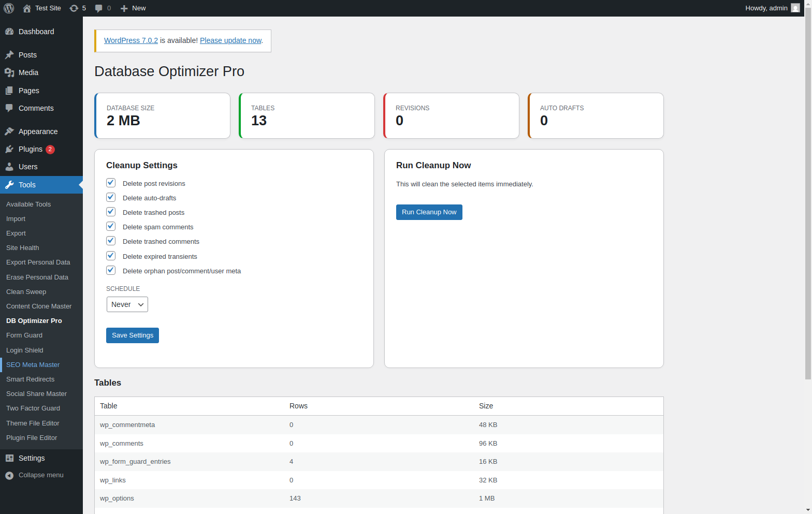Go to Content Clone Master
Image resolution: width=812 pixels, height=514 pixels.
pos(39,306)
